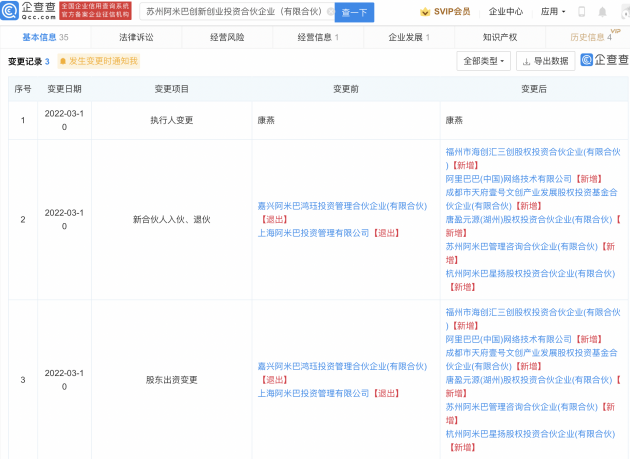
Task: Open the Qcc.com logo home link
Action: (x=28, y=11)
